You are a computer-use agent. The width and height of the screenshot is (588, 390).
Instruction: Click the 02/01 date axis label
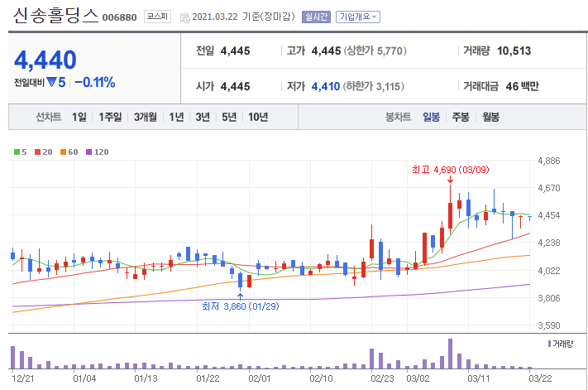point(260,378)
